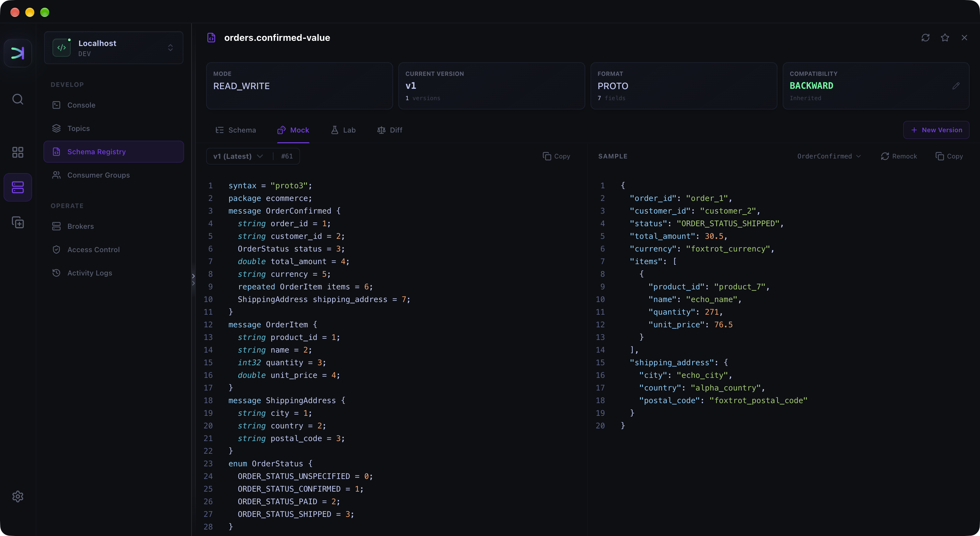Copy the schema definition code
Screen dimensions: 980x536
tap(556, 156)
